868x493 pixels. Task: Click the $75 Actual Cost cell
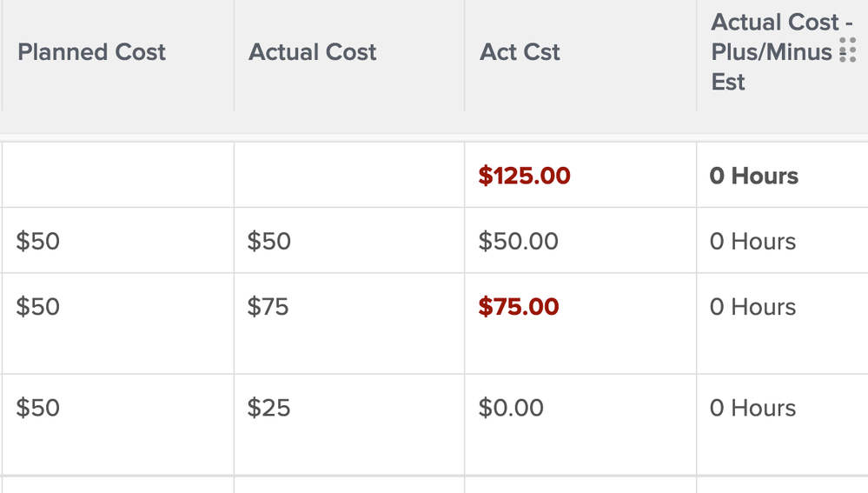pyautogui.click(x=268, y=307)
